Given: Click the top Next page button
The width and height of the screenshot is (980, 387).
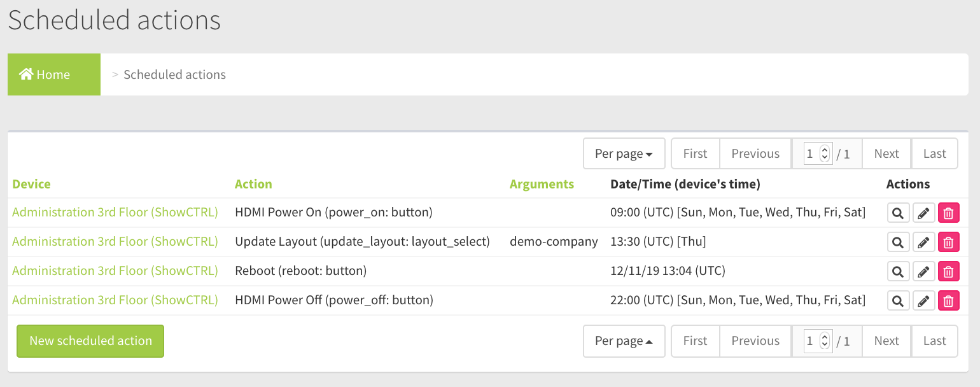Looking at the screenshot, I should (x=886, y=153).
